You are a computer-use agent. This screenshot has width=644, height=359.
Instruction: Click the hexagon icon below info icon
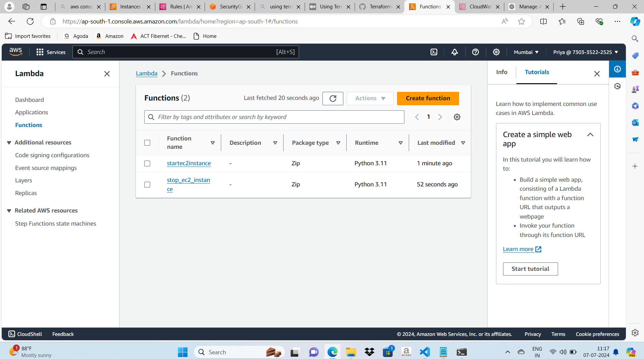(x=617, y=86)
